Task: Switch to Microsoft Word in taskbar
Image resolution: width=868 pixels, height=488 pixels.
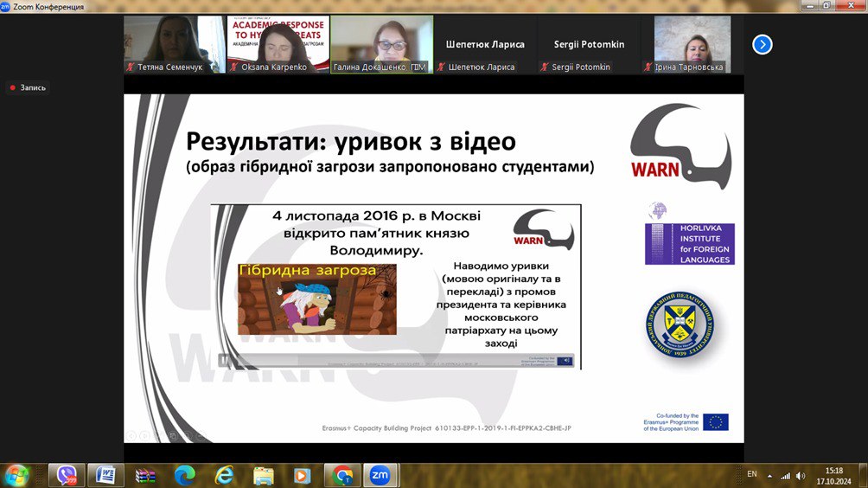Action: [105, 475]
